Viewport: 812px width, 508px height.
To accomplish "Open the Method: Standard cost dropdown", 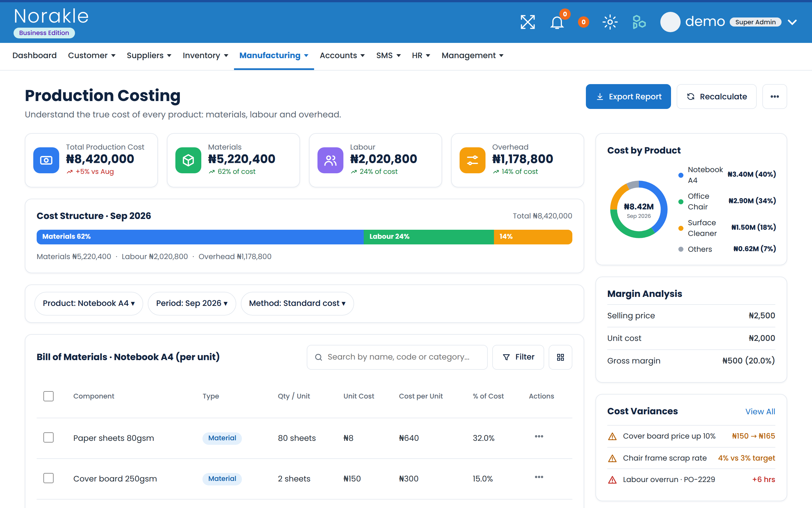I will 297,303.
